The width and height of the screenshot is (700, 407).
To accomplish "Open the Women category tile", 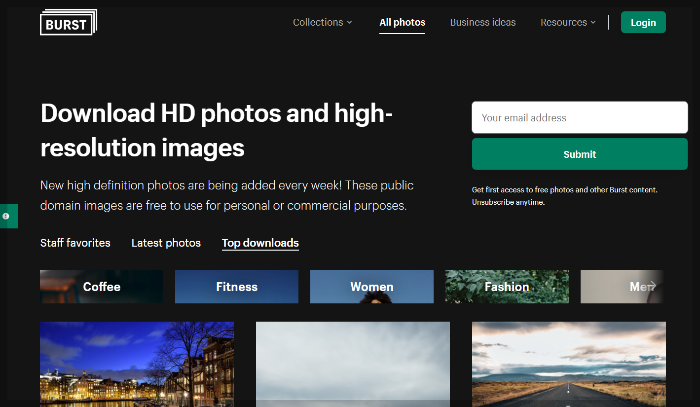I will click(x=372, y=287).
